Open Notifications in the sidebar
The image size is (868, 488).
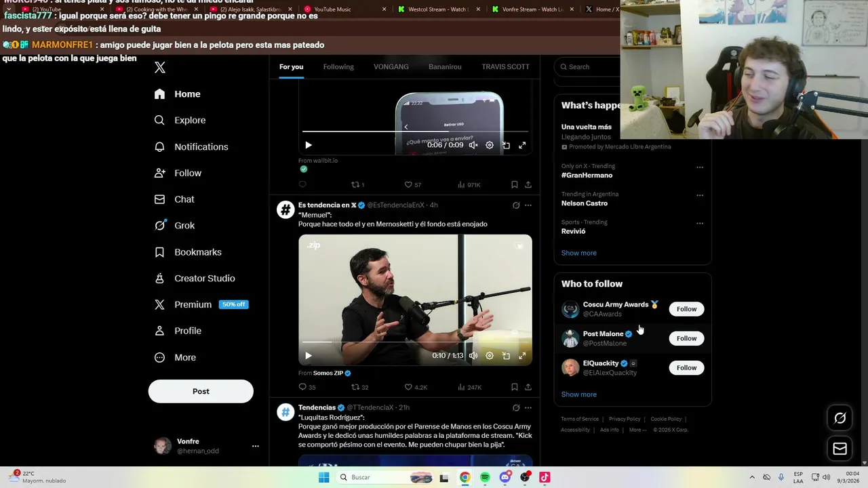click(191, 146)
